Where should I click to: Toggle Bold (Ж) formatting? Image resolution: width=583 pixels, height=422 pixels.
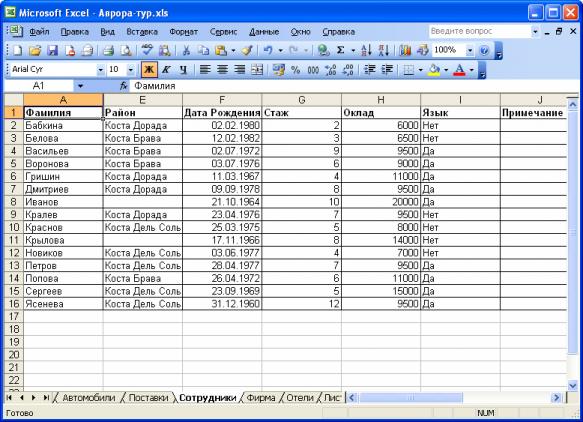(x=149, y=70)
